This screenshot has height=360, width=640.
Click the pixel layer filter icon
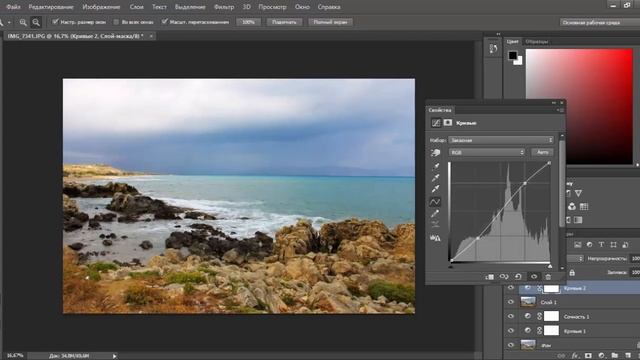(577, 245)
